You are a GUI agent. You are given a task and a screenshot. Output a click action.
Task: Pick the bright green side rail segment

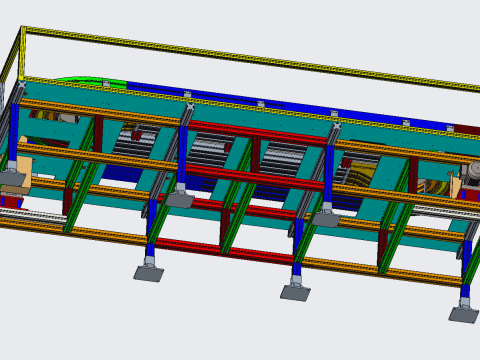(93, 82)
